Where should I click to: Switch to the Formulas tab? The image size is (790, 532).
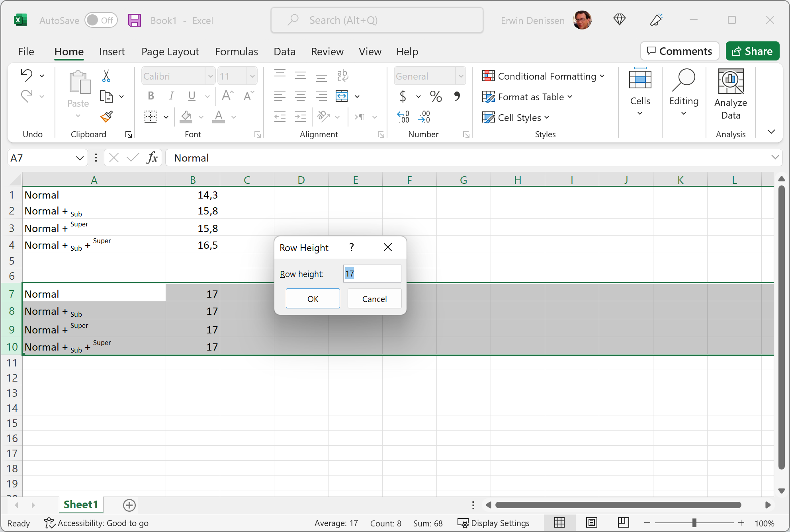coord(237,52)
